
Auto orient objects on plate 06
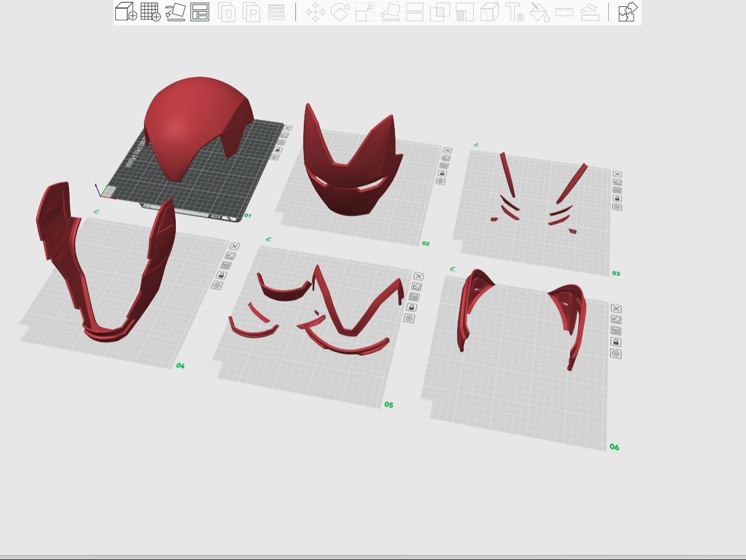pos(616,320)
